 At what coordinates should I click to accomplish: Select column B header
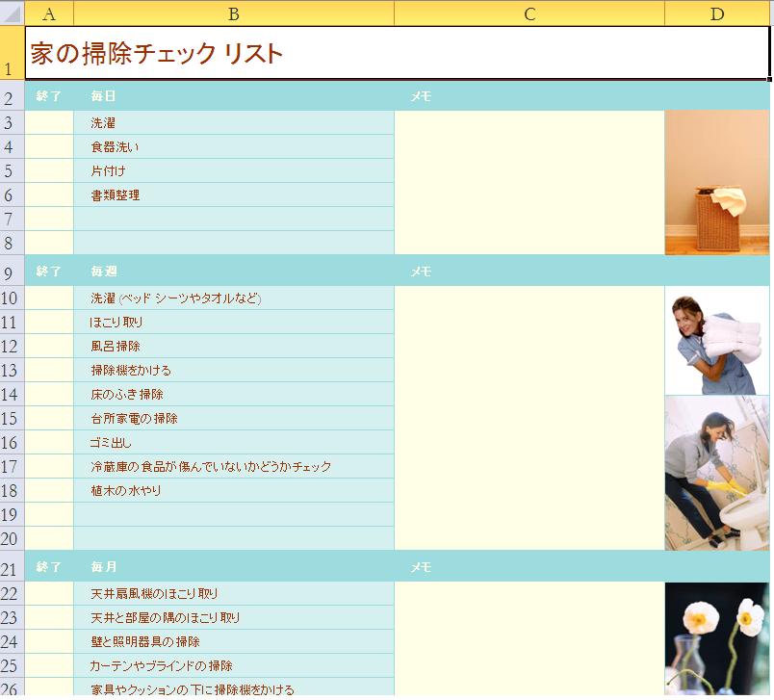(234, 13)
